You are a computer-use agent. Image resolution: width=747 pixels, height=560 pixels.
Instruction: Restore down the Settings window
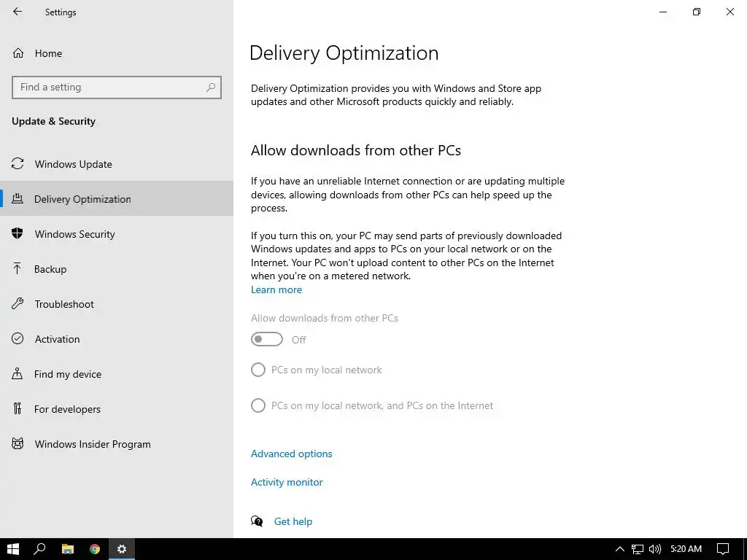click(x=697, y=12)
